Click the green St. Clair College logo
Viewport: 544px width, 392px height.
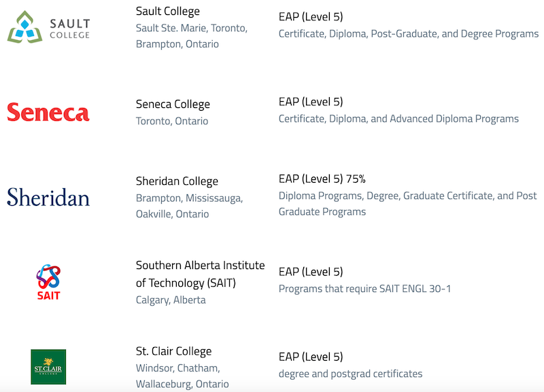[48, 367]
